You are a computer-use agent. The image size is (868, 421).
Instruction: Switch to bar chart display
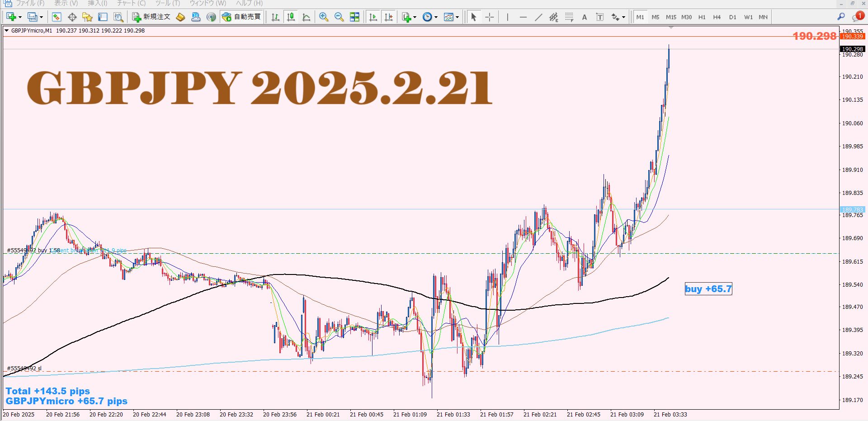coord(275,17)
